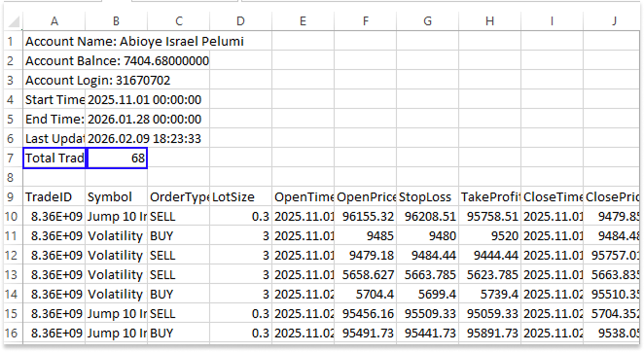
Task: Select column D header
Action: [240, 21]
